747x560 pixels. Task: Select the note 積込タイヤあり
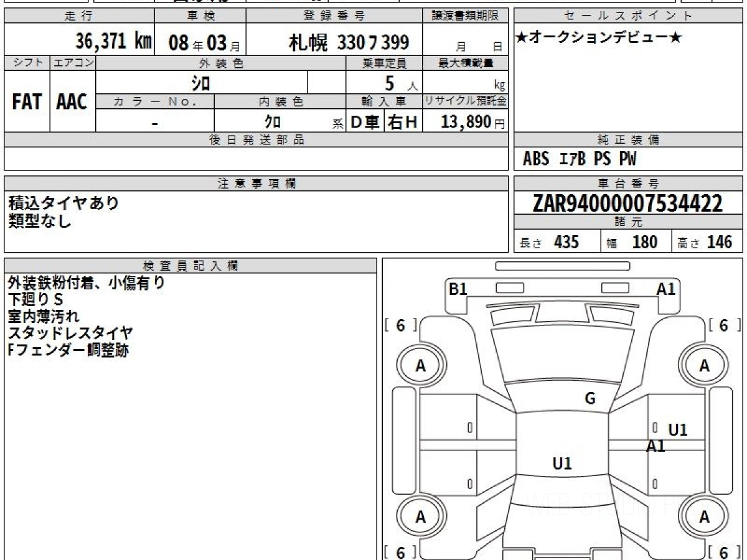pos(63,203)
